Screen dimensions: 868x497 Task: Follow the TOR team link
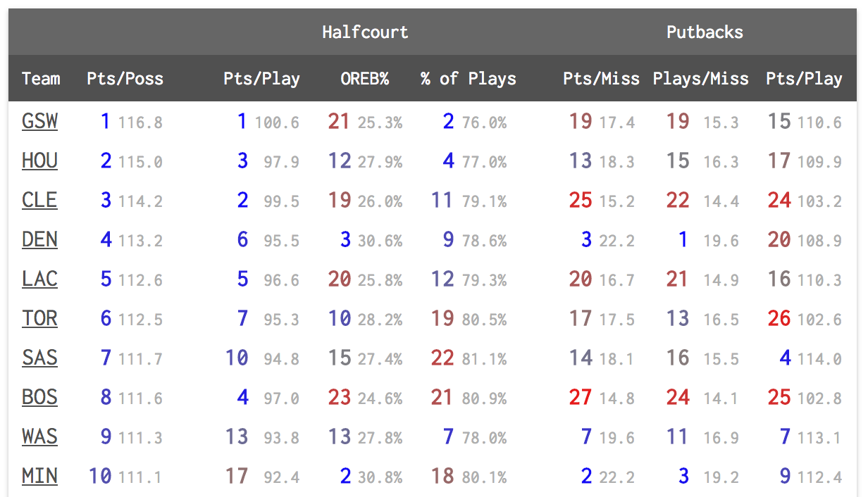39,319
